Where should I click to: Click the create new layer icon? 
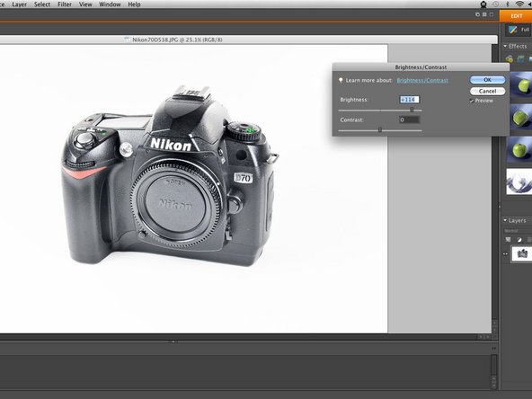tap(509, 240)
